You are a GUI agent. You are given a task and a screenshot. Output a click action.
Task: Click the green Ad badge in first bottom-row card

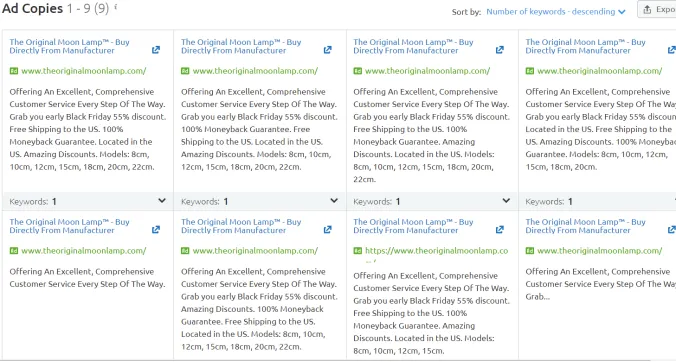(x=14, y=250)
